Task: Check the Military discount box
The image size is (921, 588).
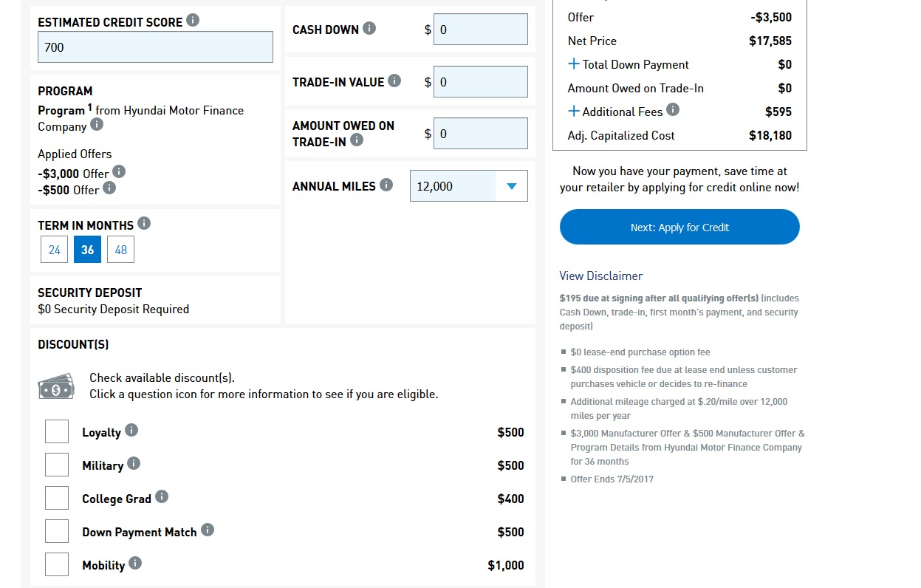Action: (x=57, y=465)
